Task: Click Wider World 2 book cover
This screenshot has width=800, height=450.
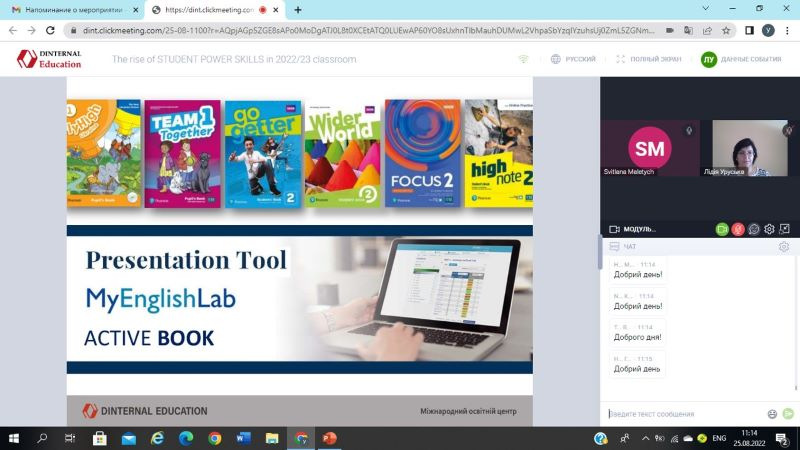Action: [x=342, y=154]
